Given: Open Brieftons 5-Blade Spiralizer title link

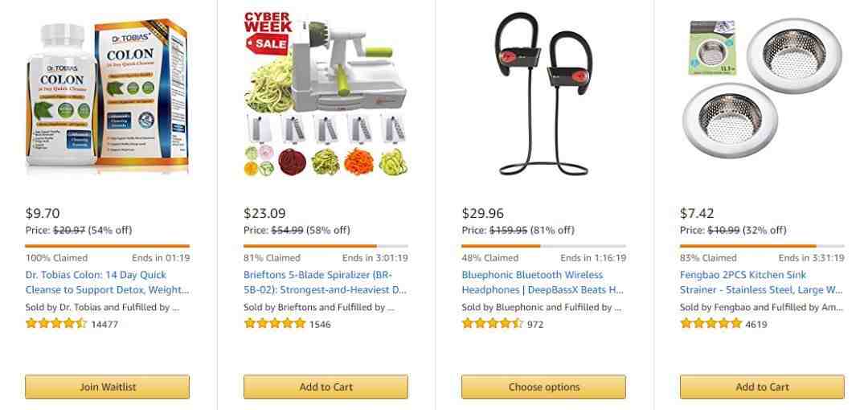Looking at the screenshot, I should tap(325, 282).
